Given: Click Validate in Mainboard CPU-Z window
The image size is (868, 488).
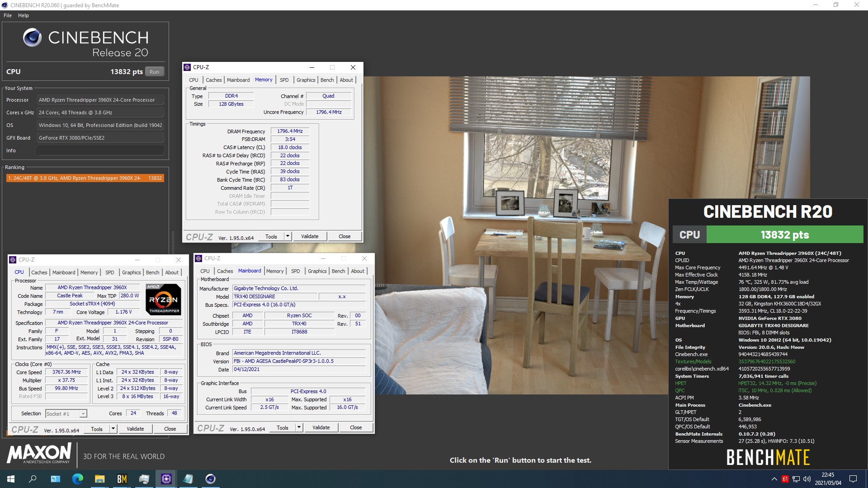Looking at the screenshot, I should coord(321,427).
